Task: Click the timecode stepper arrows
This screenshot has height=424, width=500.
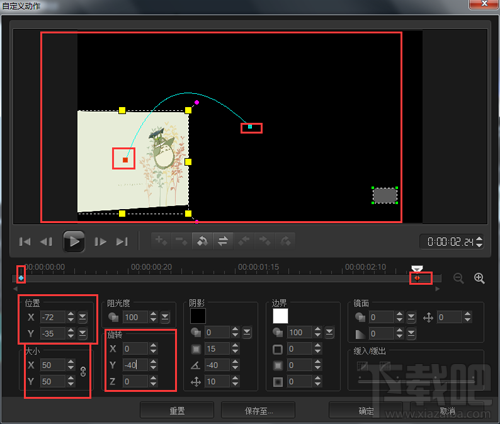Action: click(479, 242)
